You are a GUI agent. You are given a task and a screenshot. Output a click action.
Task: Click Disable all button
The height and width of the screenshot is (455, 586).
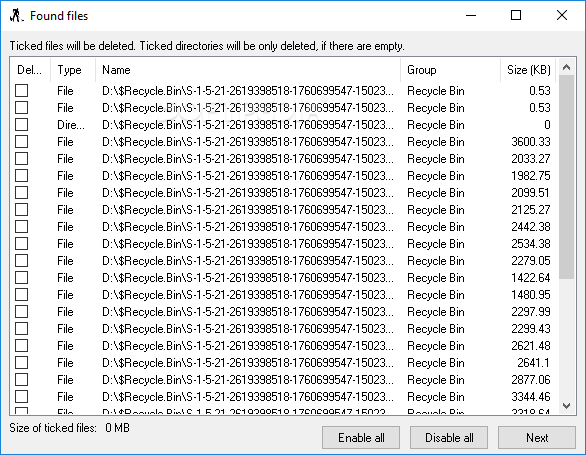[449, 437]
